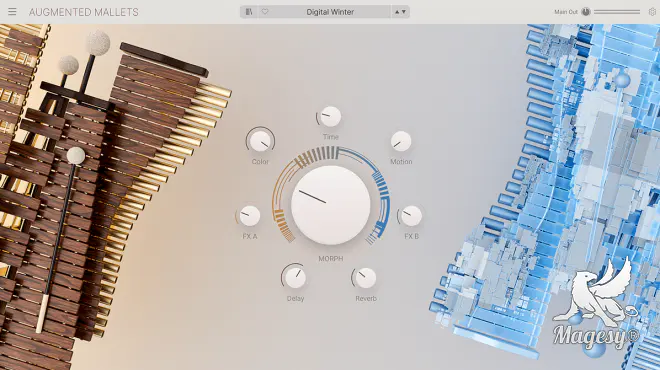
Task: Open the hamburger main menu
Action: coord(12,12)
